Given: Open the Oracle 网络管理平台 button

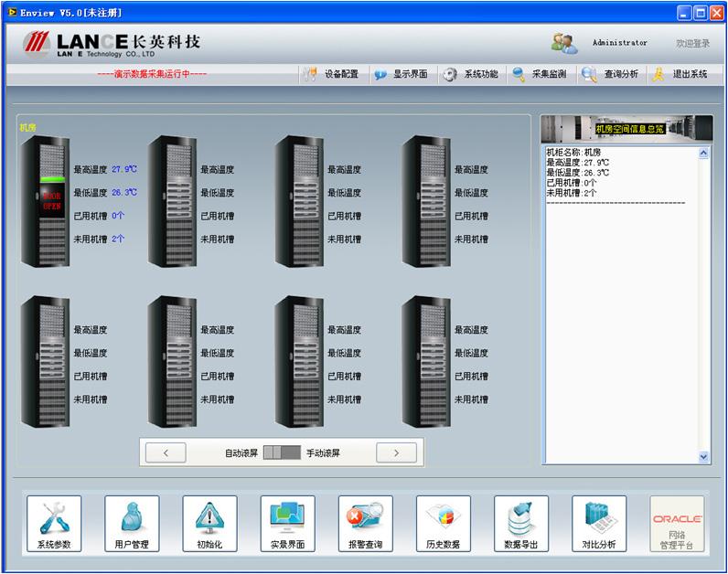Looking at the screenshot, I should [x=677, y=524].
